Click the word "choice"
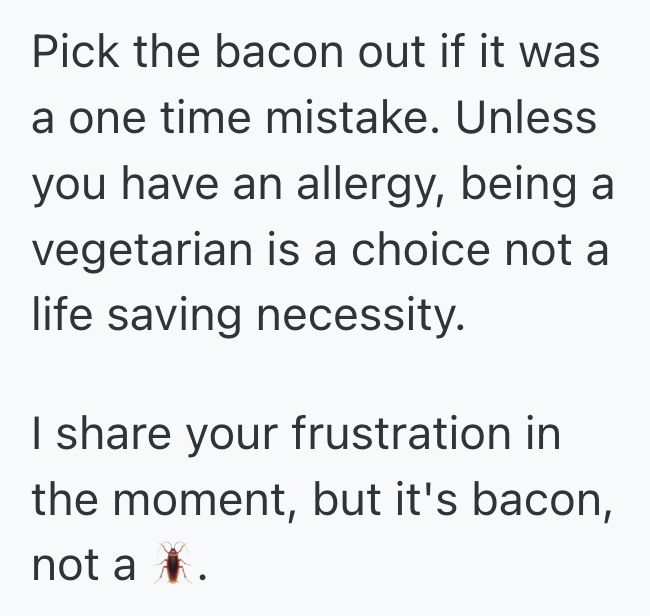This screenshot has height=616, width=650. click(434, 251)
